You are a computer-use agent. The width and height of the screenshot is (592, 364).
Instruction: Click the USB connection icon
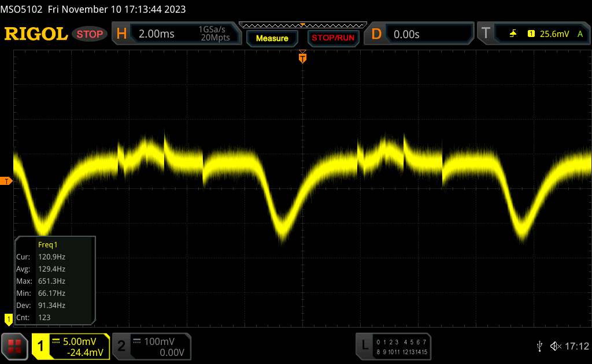pyautogui.click(x=540, y=346)
